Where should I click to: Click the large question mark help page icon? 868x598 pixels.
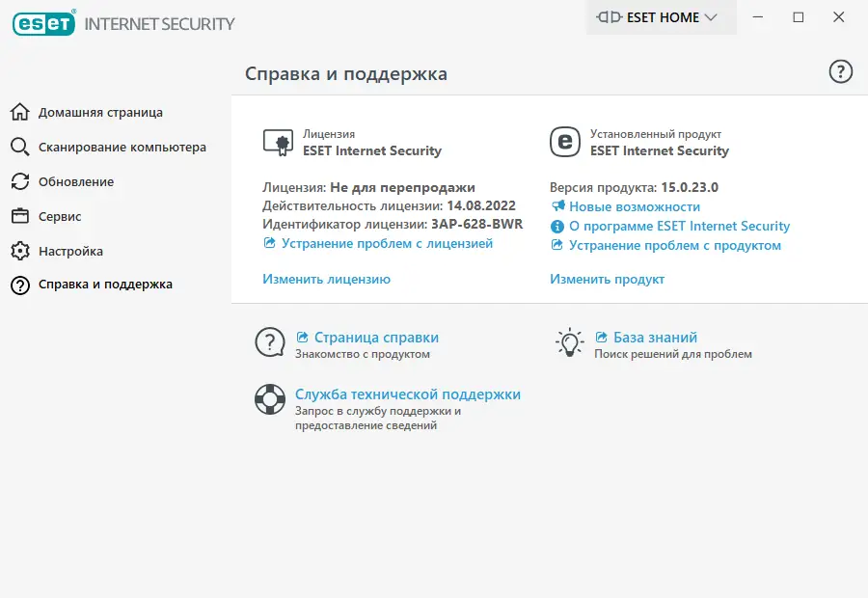[x=270, y=342]
